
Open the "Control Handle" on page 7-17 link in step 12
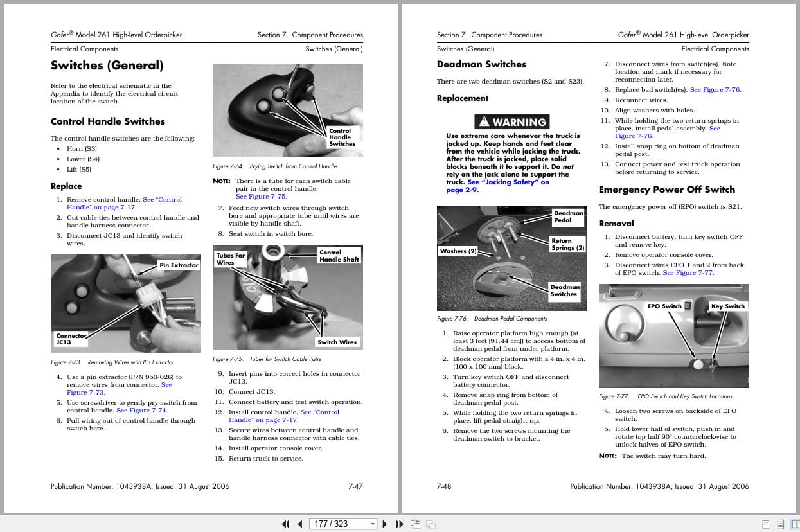coord(284,416)
